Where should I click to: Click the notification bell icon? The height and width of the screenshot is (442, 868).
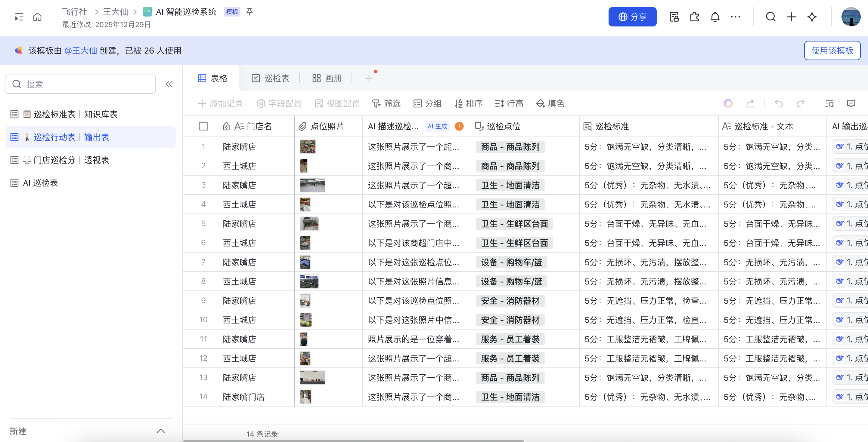(715, 17)
